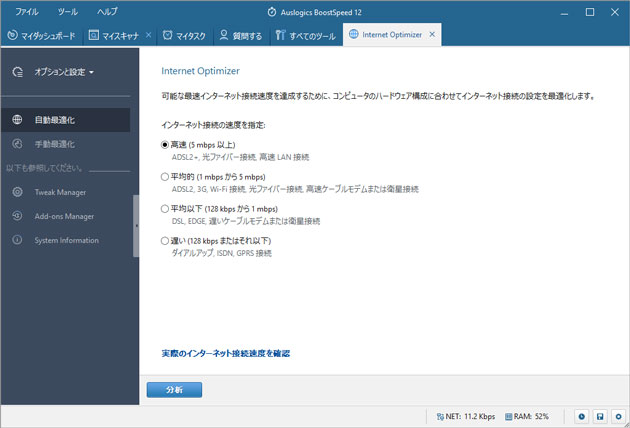Choose the 遅い (128 kbps) radio button

[x=166, y=241]
